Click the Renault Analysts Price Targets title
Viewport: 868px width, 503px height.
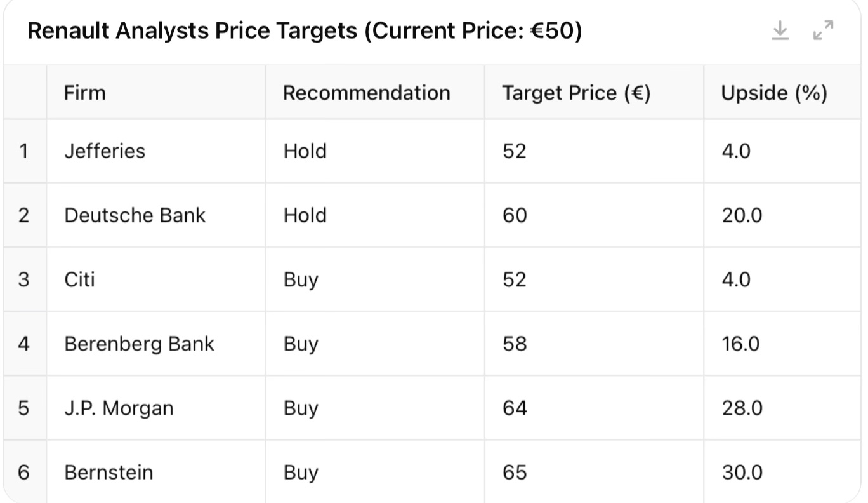(305, 30)
